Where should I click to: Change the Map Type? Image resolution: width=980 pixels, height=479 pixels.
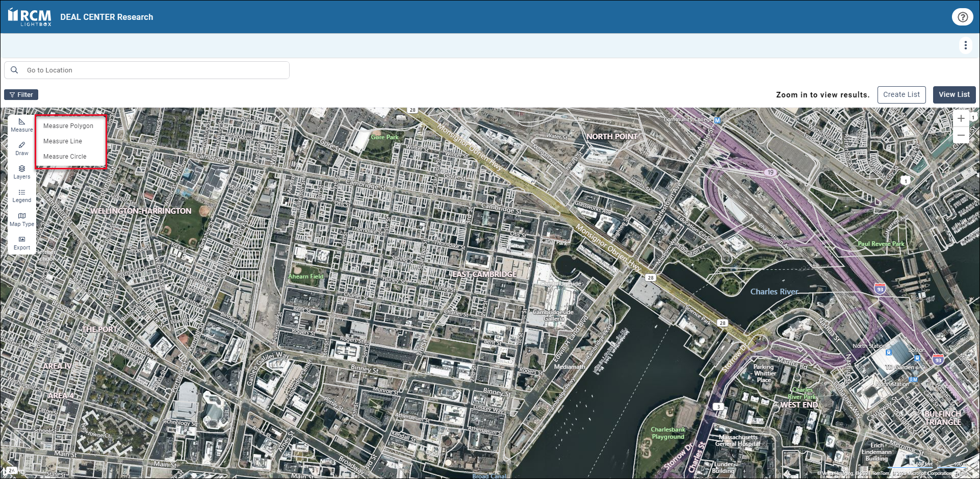pos(21,219)
